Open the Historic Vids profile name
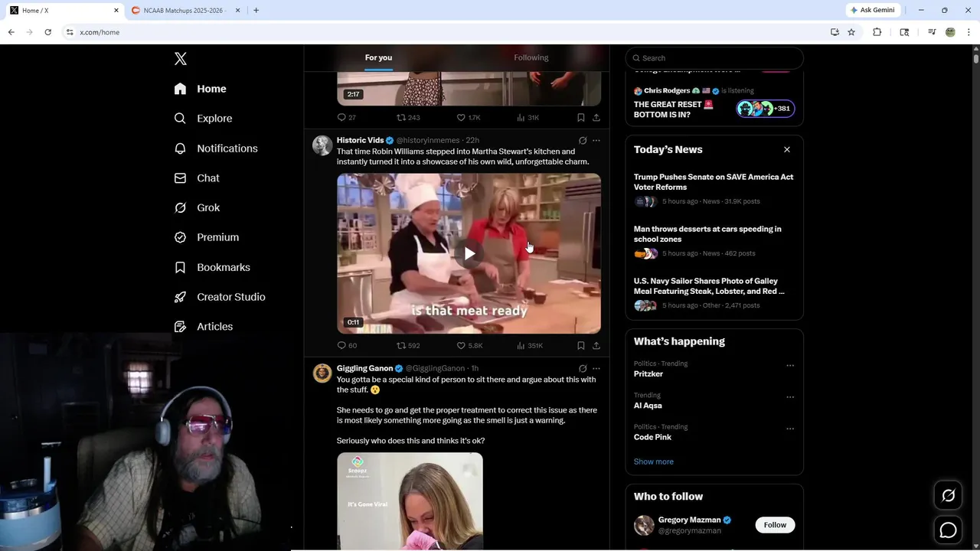The image size is (980, 551). pyautogui.click(x=360, y=140)
